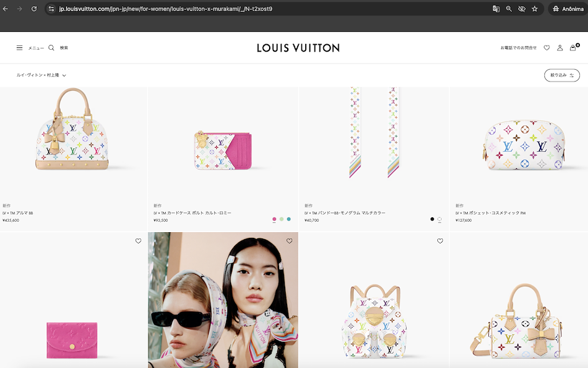
Task: Select the white swatch for the bandeau
Action: [440, 219]
